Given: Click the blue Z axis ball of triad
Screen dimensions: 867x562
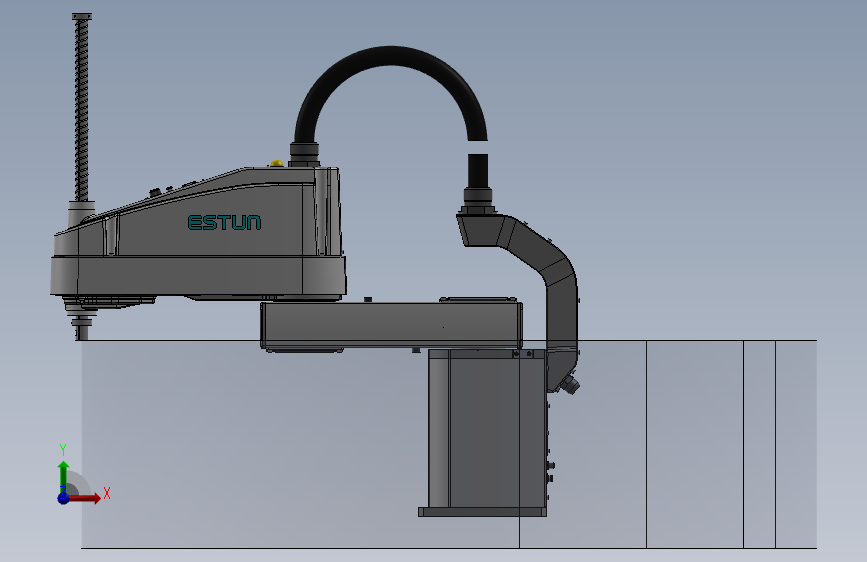Looking at the screenshot, I should point(64,498).
